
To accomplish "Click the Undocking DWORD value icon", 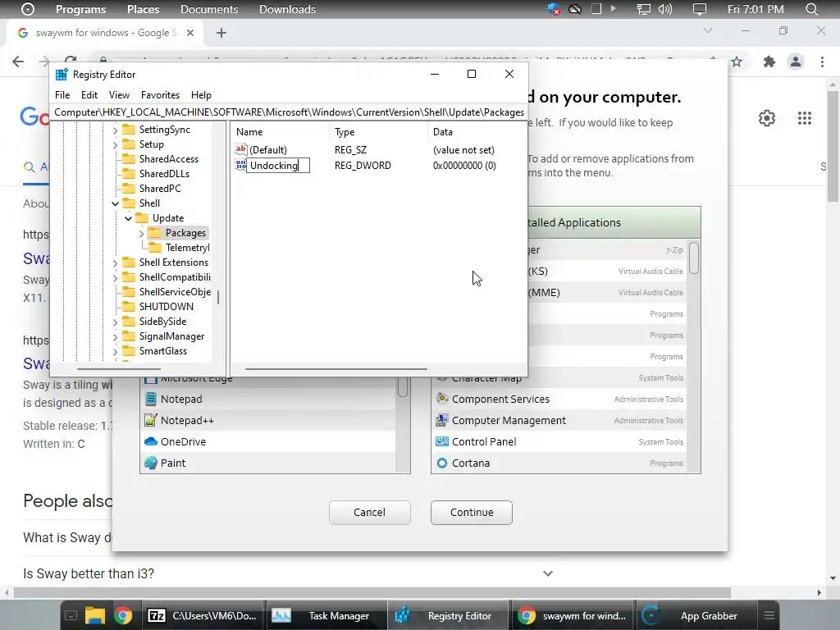I will 240,165.
